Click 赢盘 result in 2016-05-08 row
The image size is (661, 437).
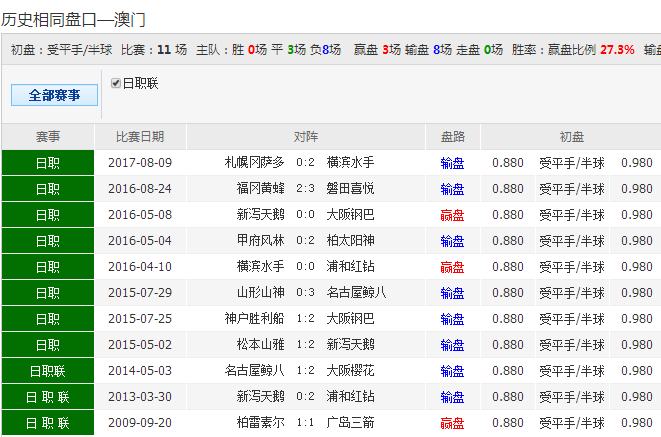452,215
